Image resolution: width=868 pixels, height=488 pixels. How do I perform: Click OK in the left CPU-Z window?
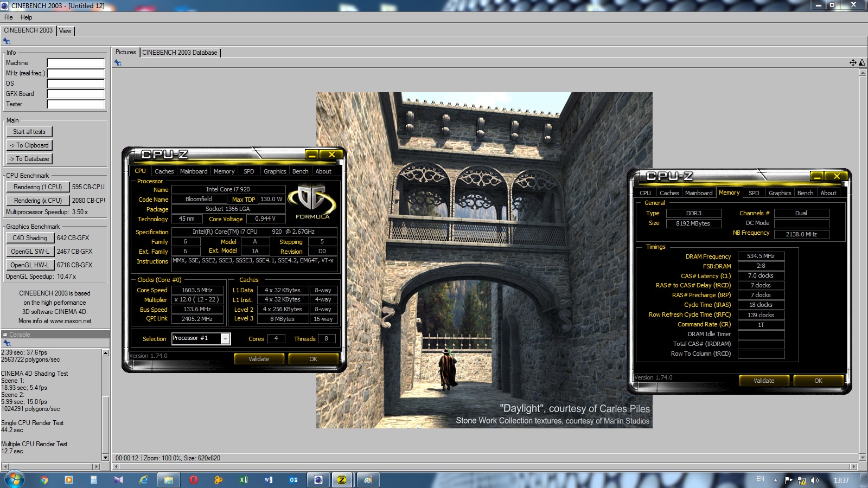click(313, 359)
